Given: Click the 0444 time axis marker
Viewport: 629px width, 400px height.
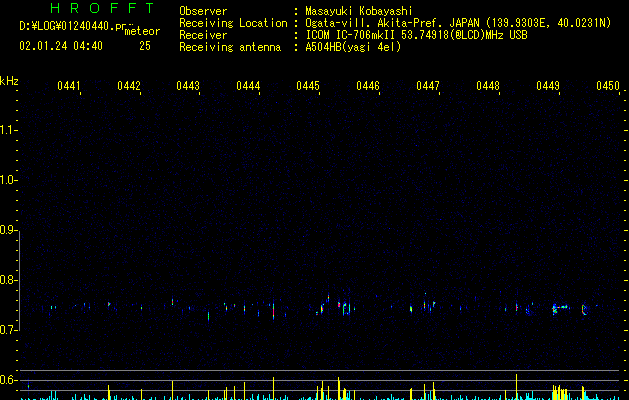Looking at the screenshot, I should pos(248,86).
